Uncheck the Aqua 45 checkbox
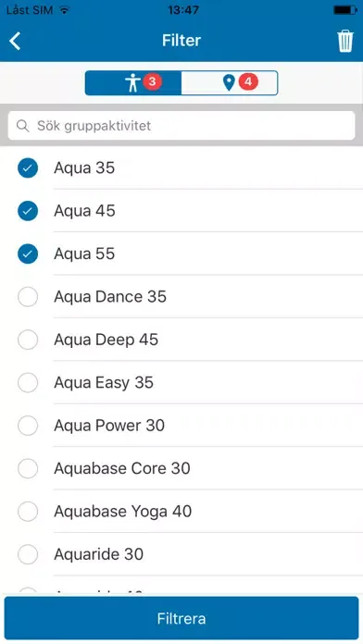The image size is (363, 644). point(28,211)
